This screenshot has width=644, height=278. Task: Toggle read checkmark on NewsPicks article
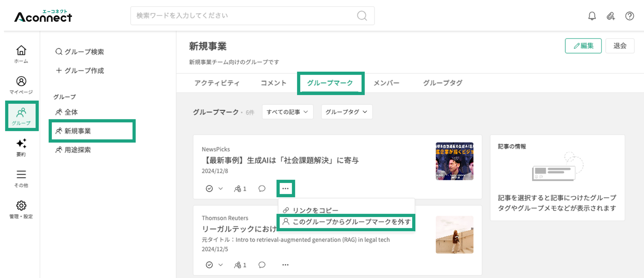(209, 188)
